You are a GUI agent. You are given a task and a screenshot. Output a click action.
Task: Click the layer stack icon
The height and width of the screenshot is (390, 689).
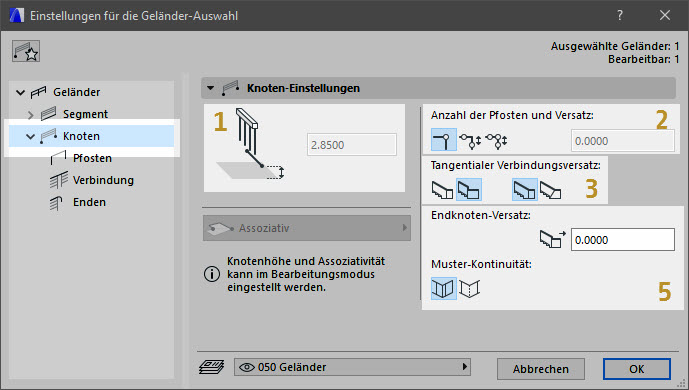point(211,367)
